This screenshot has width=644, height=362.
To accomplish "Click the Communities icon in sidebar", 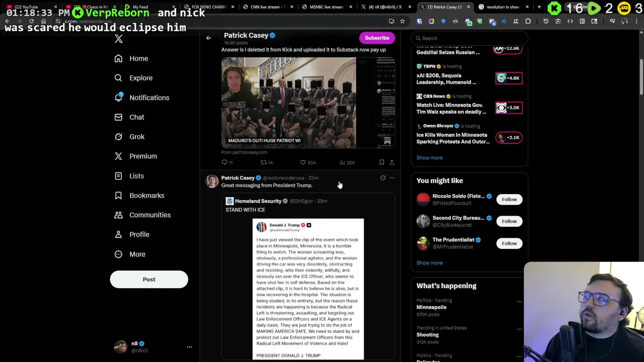I will pyautogui.click(x=118, y=215).
